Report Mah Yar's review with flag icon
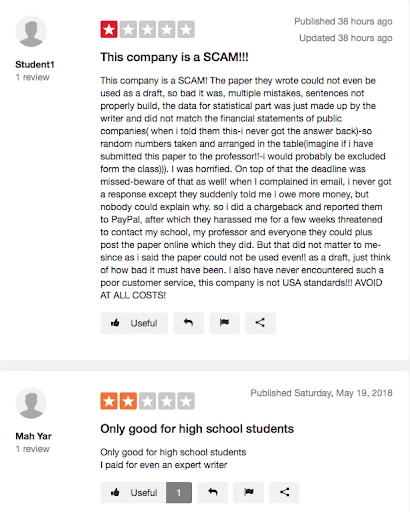This screenshot has height=512, width=410. coord(249,492)
